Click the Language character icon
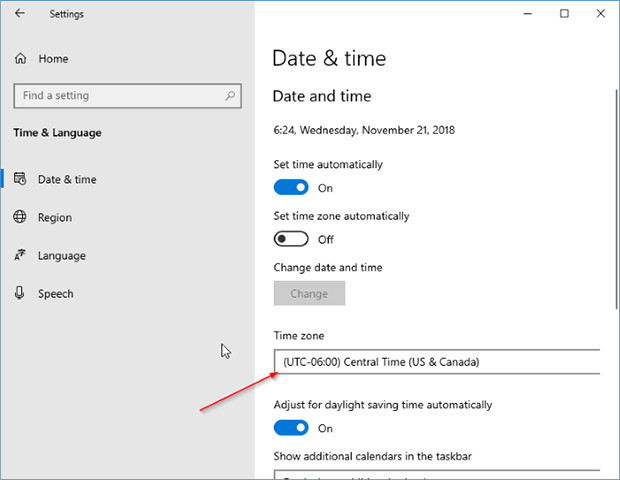Image resolution: width=620 pixels, height=480 pixels. (20, 256)
